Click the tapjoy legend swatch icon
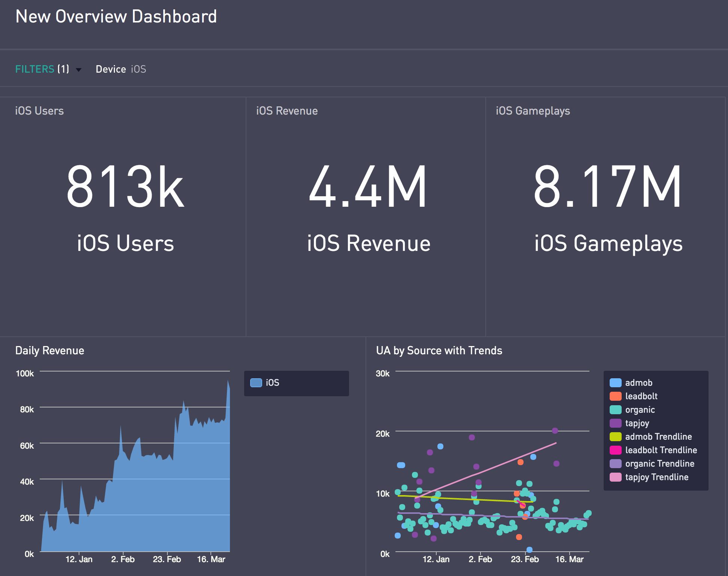This screenshot has height=576, width=728. tap(615, 423)
